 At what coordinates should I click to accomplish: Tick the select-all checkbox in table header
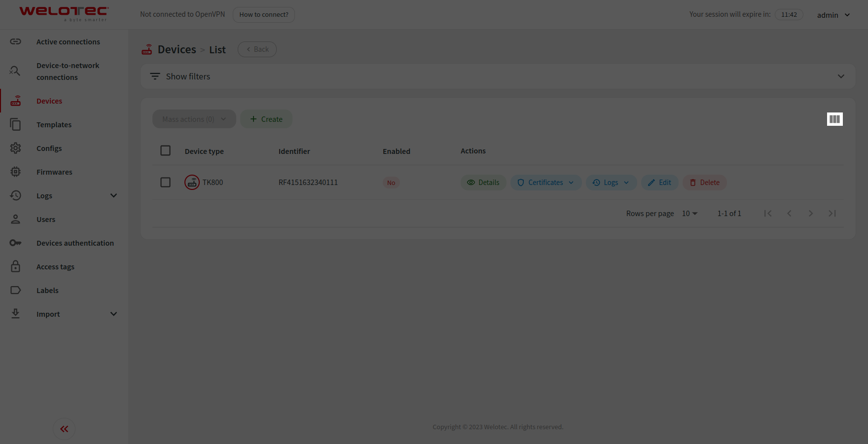tap(166, 151)
